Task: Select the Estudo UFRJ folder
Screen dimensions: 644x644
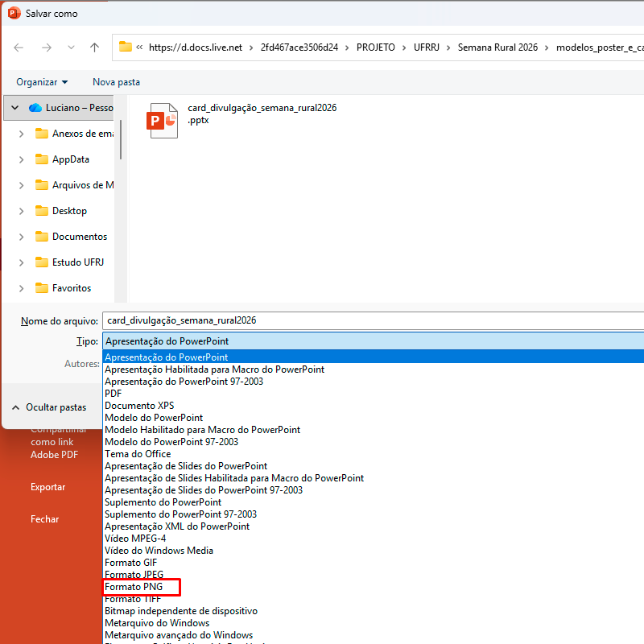Action: point(77,262)
